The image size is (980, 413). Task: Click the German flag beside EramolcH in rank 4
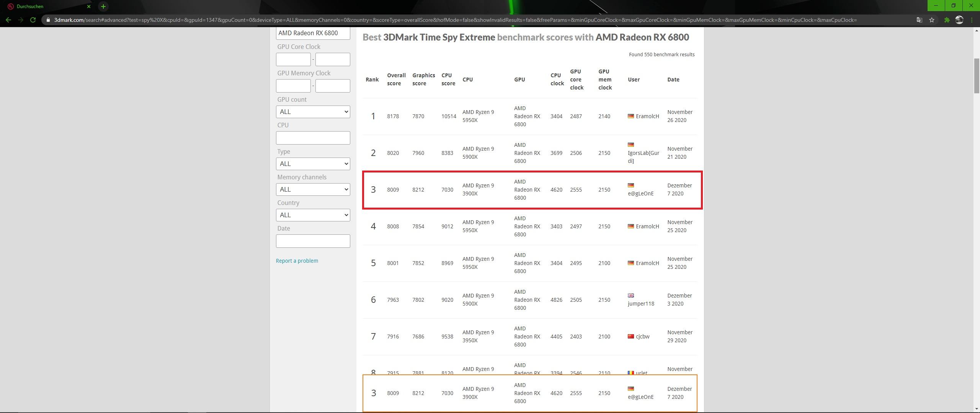(631, 226)
